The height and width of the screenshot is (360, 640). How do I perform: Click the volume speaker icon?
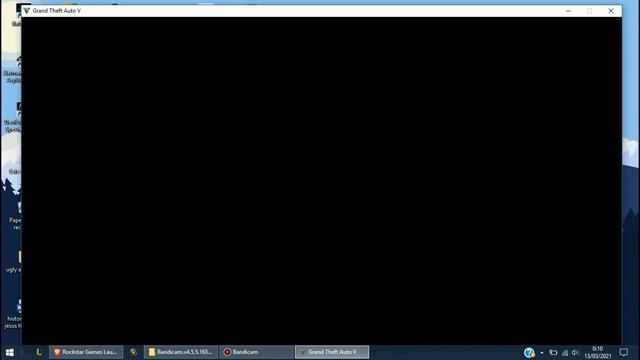coord(575,353)
